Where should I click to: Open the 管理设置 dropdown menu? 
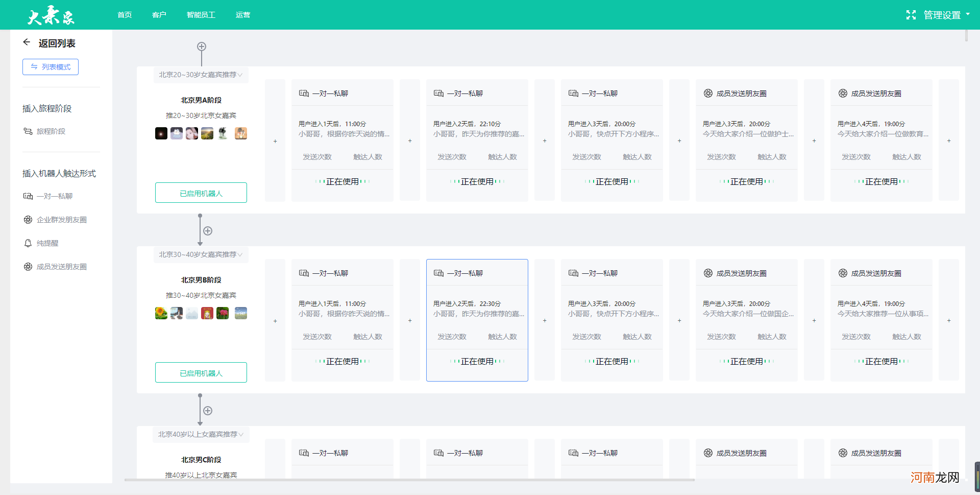[x=947, y=15]
